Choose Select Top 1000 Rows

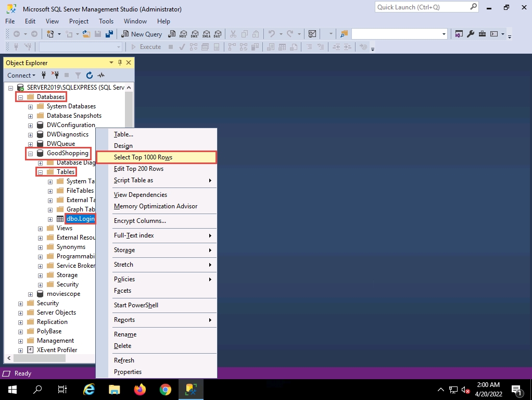[x=143, y=157]
